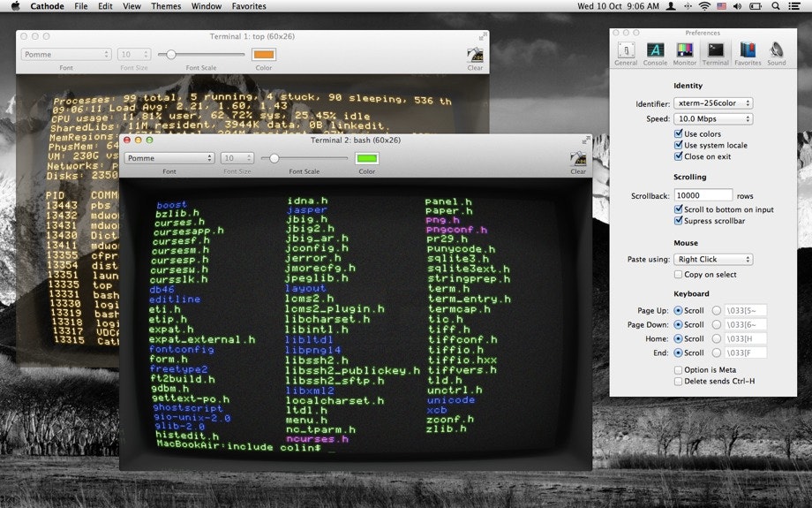Click the Terminal 2: bash title bar
This screenshot has width=812, height=508.
pos(355,140)
